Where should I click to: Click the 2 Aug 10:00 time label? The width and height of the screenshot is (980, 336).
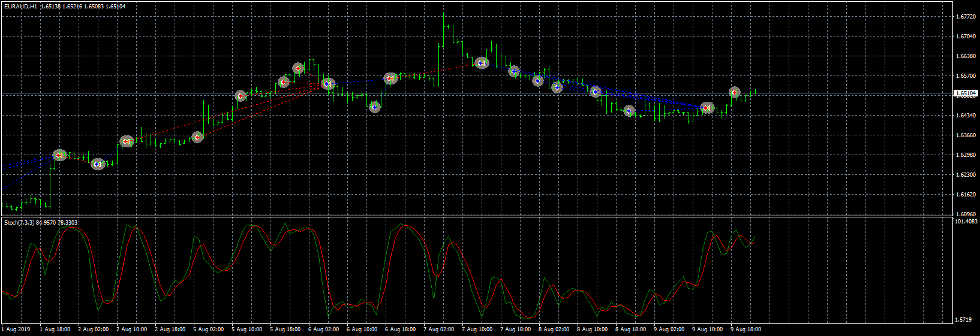132,329
